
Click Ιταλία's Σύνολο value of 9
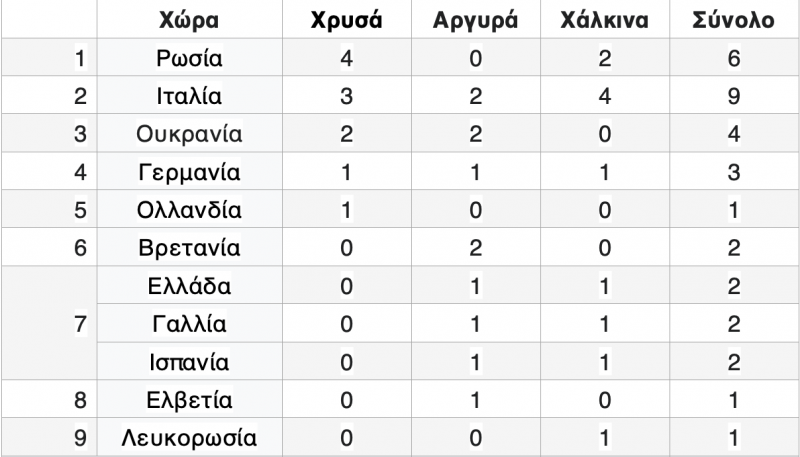(x=734, y=97)
